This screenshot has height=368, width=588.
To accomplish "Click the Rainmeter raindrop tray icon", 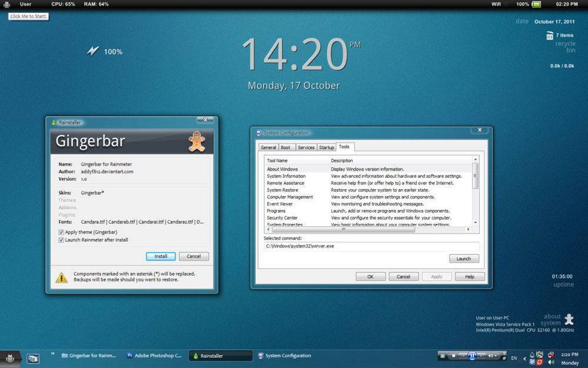I will 532,355.
